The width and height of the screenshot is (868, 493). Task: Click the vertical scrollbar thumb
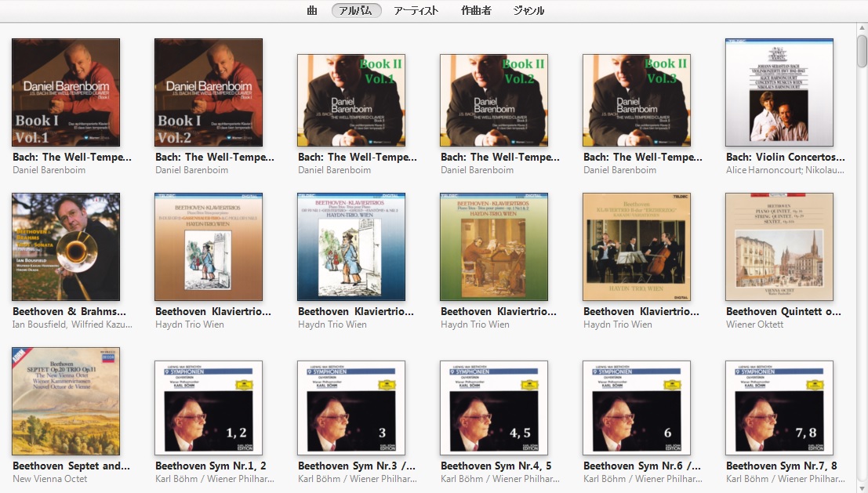click(x=862, y=51)
